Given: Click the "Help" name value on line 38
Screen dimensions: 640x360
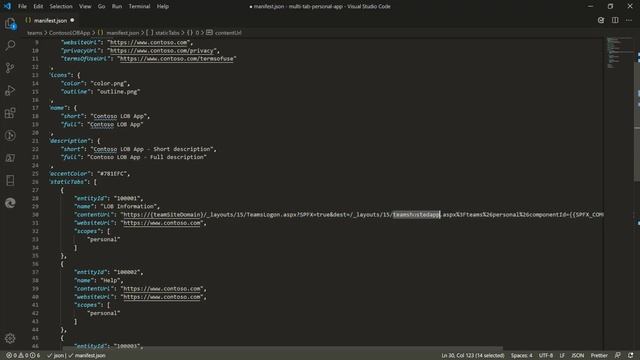Looking at the screenshot, I should pyautogui.click(x=111, y=280).
